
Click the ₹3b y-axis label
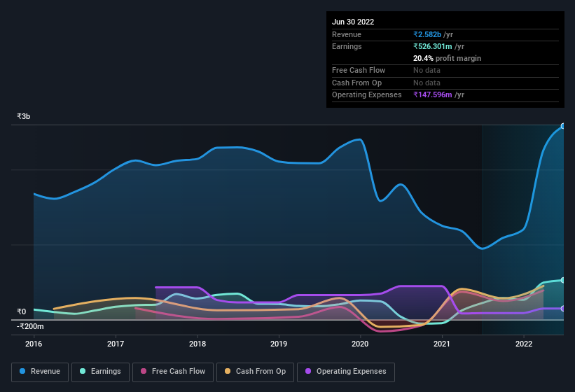point(24,116)
